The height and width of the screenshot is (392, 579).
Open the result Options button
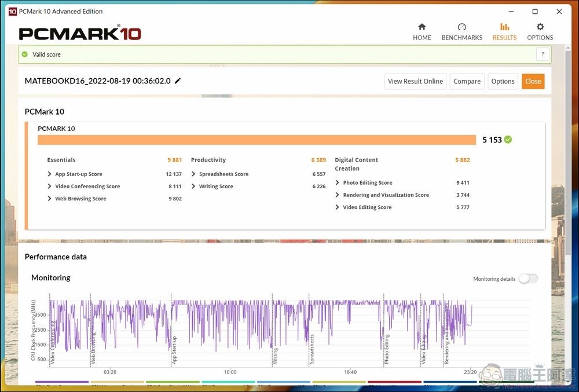point(503,82)
